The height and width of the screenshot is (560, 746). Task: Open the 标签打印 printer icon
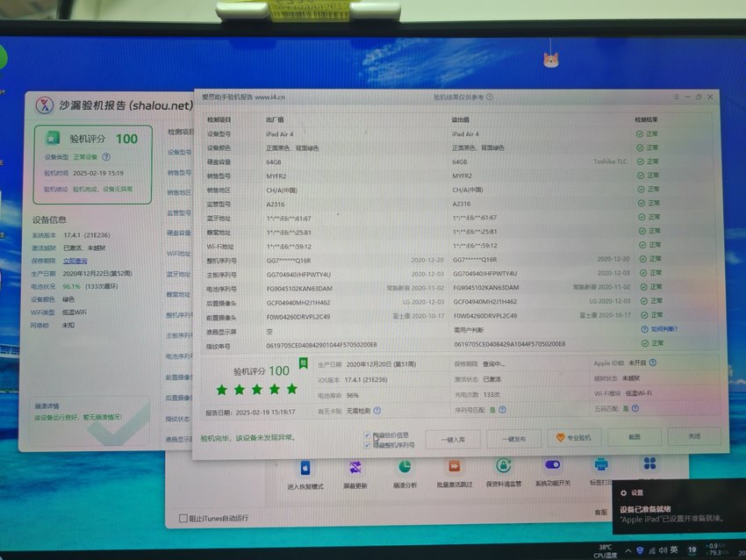click(601, 463)
